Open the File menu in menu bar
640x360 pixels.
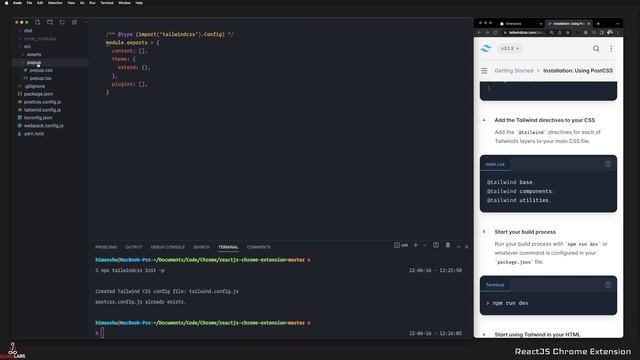[x=29, y=3]
